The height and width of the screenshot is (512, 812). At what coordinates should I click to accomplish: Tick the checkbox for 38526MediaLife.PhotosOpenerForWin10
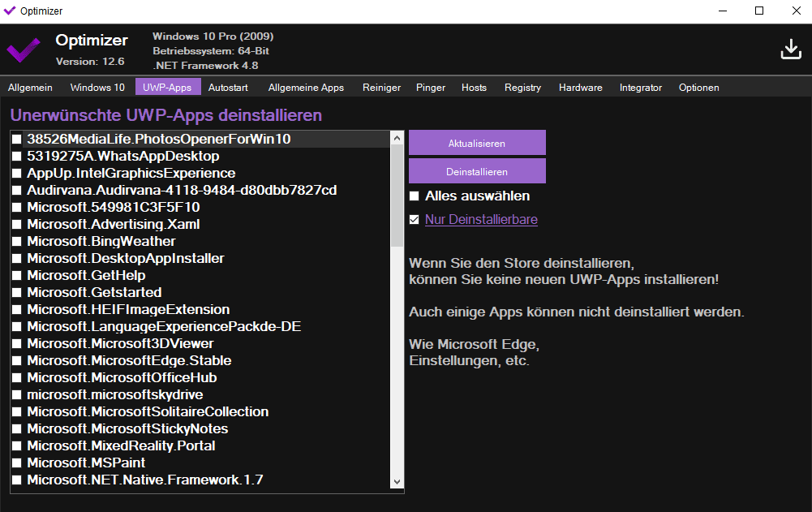[x=16, y=139]
